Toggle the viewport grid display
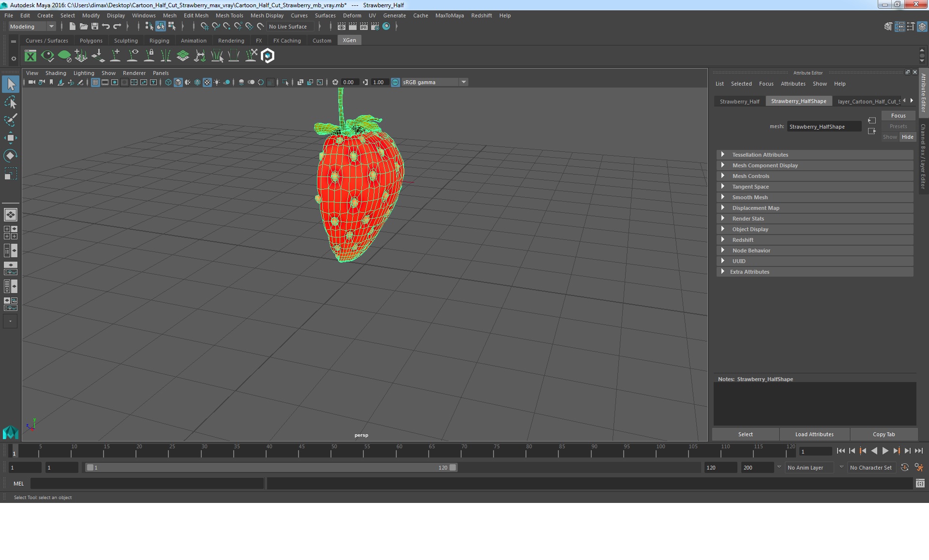Screen dimensions: 929x560 95,82
